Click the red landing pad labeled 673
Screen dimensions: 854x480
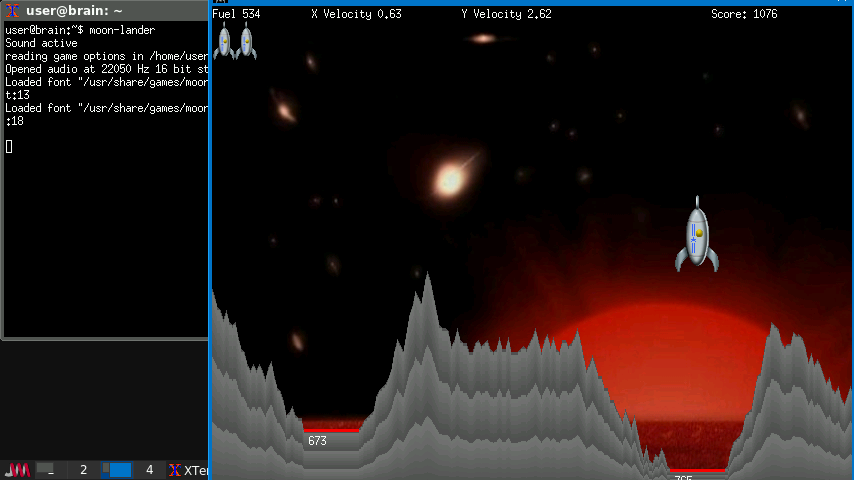click(332, 429)
